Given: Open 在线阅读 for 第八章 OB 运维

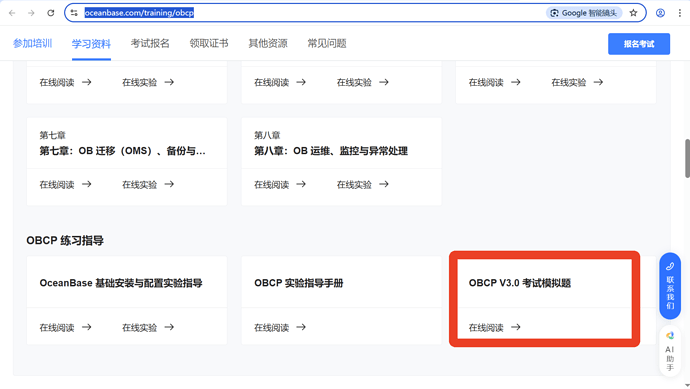Looking at the screenshot, I should (280, 184).
